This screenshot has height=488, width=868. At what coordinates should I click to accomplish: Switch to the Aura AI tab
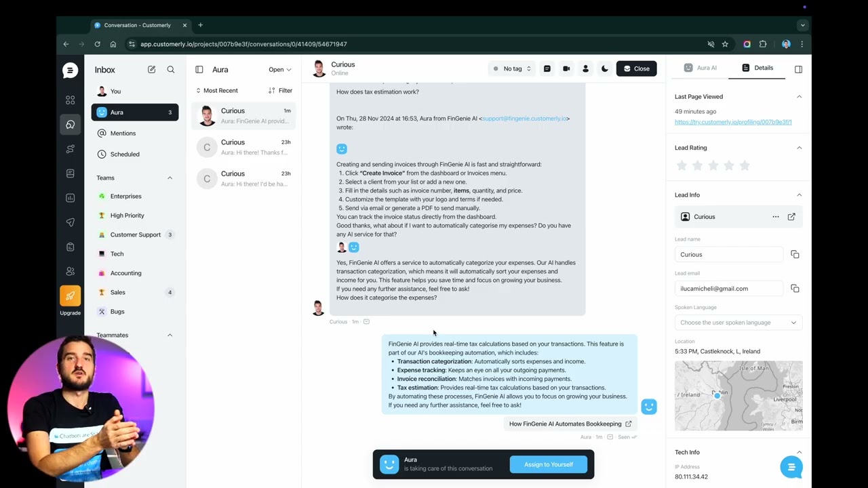pos(701,68)
